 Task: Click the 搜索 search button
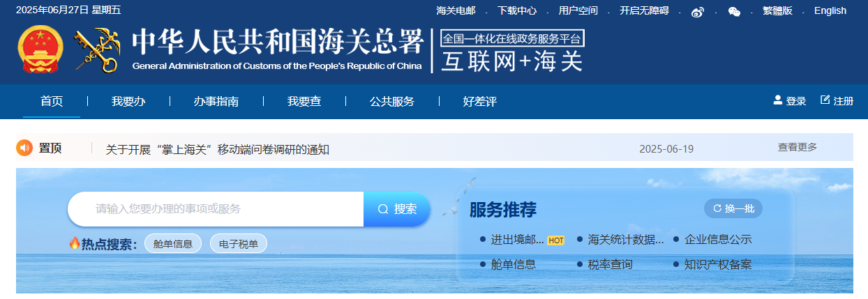[x=397, y=209]
